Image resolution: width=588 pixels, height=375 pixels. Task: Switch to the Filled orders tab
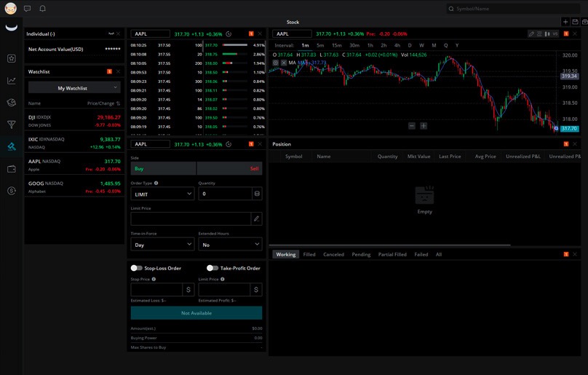[309, 255]
